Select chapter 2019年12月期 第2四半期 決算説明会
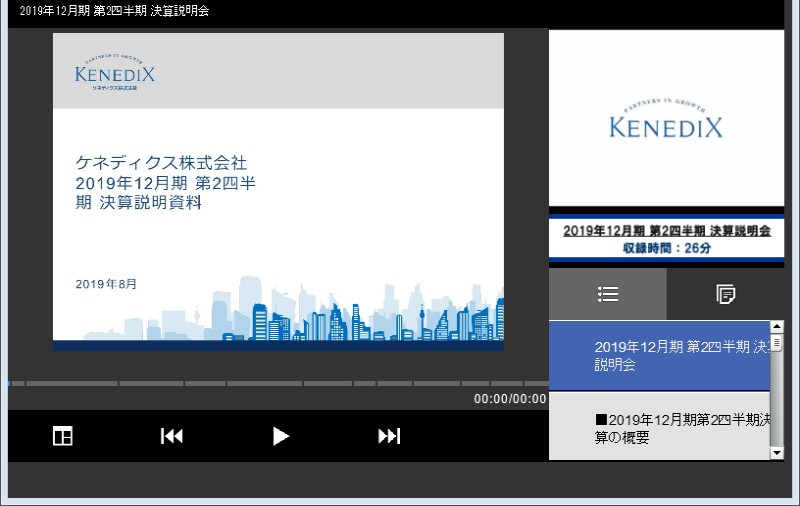Image resolution: width=800 pixels, height=506 pixels. coord(659,356)
